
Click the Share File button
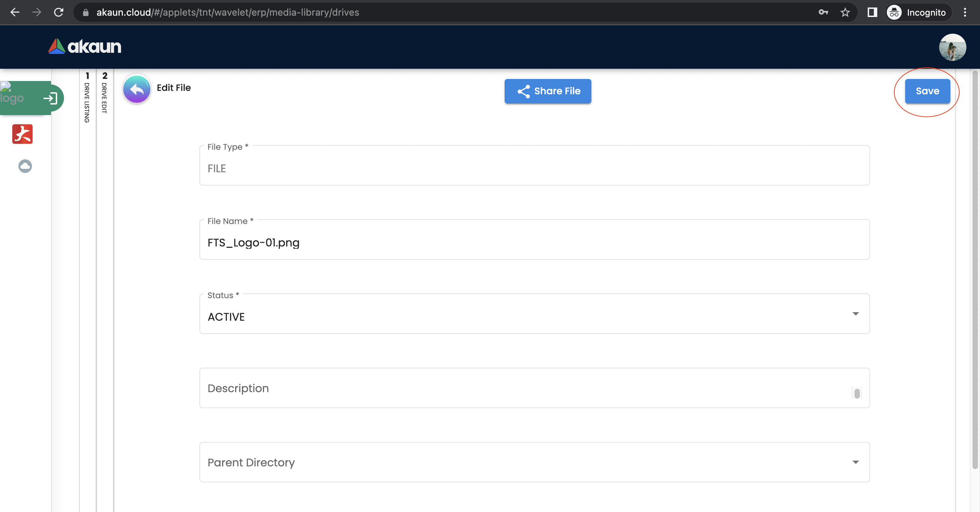click(x=548, y=91)
